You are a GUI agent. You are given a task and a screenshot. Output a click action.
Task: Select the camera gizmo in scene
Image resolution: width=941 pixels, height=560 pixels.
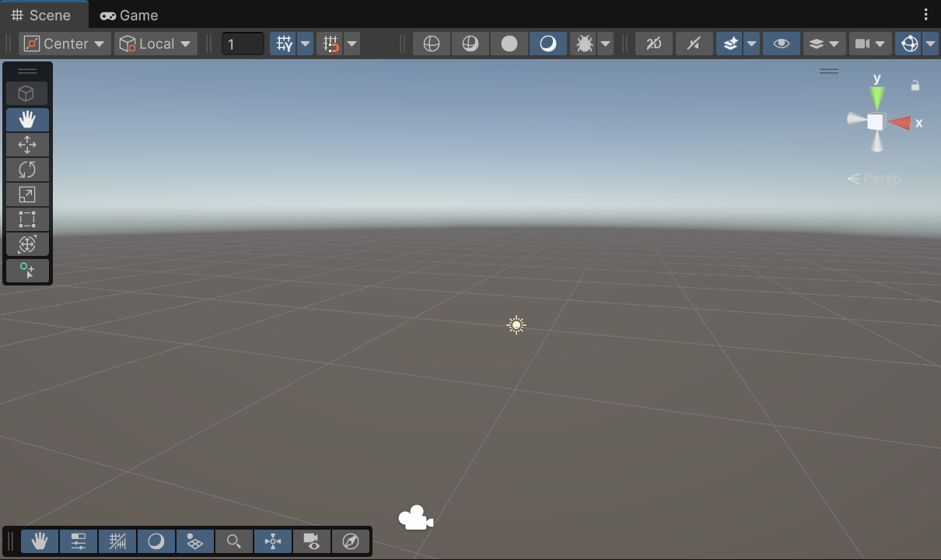pyautogui.click(x=415, y=517)
